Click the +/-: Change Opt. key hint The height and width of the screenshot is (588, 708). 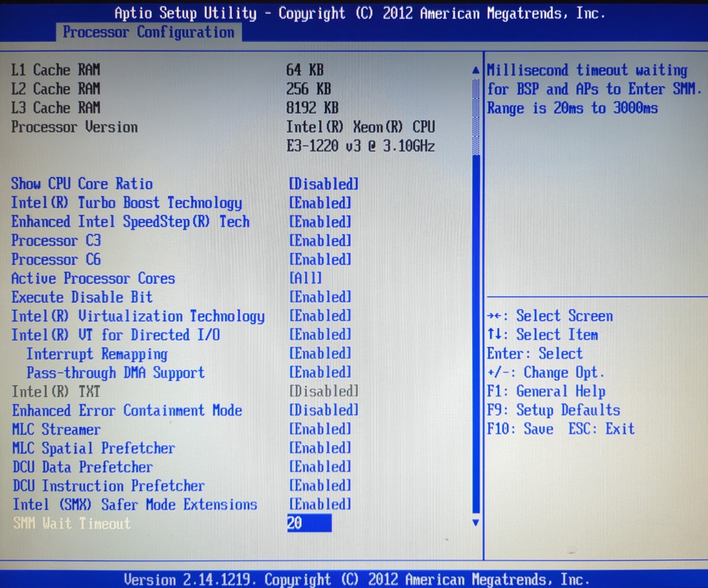[x=546, y=372]
